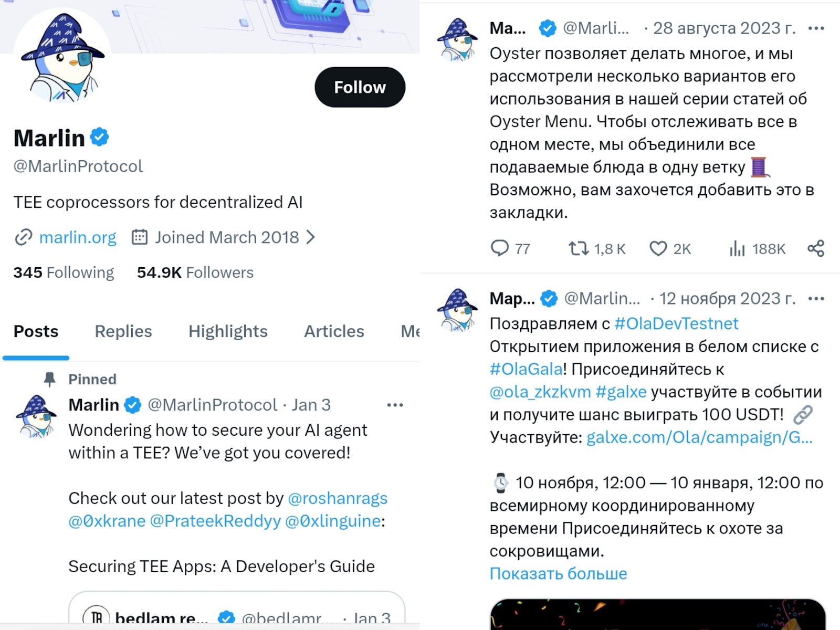Open the @roshanrags mention

338,498
